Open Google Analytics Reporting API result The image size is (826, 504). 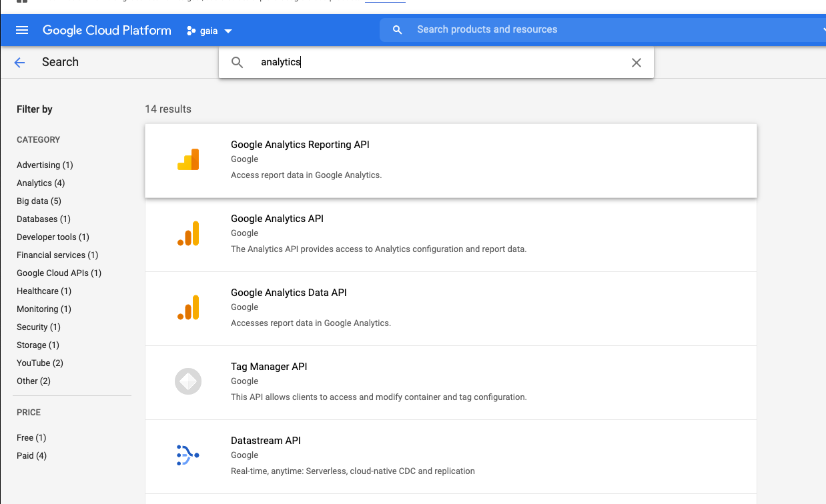[x=451, y=161]
